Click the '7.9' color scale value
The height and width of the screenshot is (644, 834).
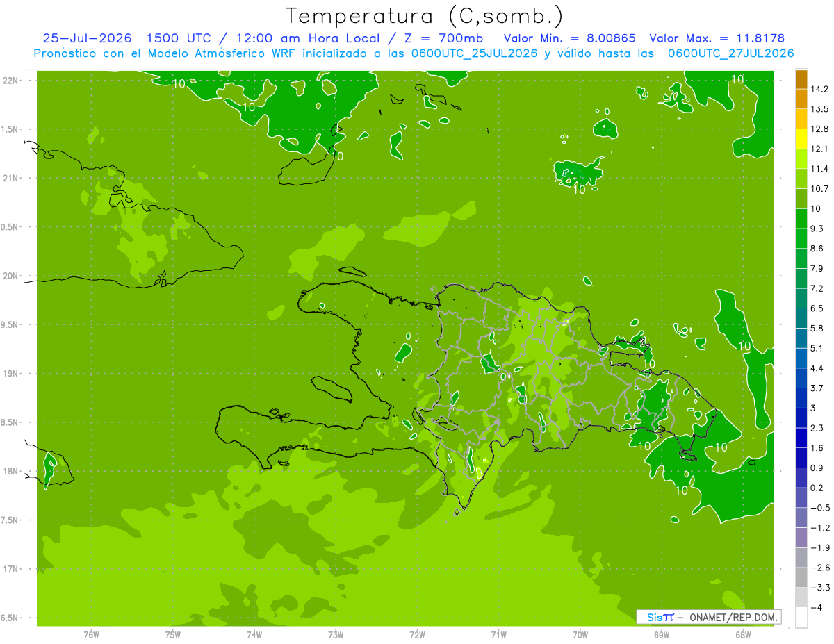tap(817, 268)
